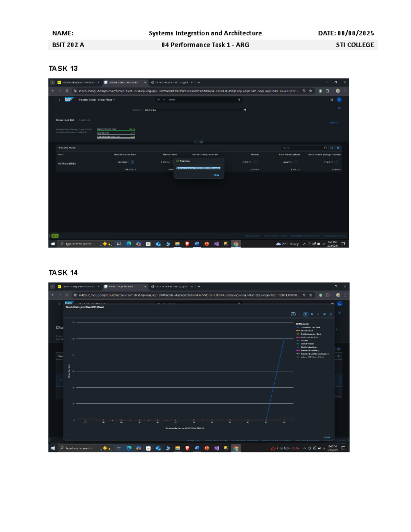Click the SAP shell search magnifier in Task 13
This screenshot has width=411, height=532.
(239, 100)
